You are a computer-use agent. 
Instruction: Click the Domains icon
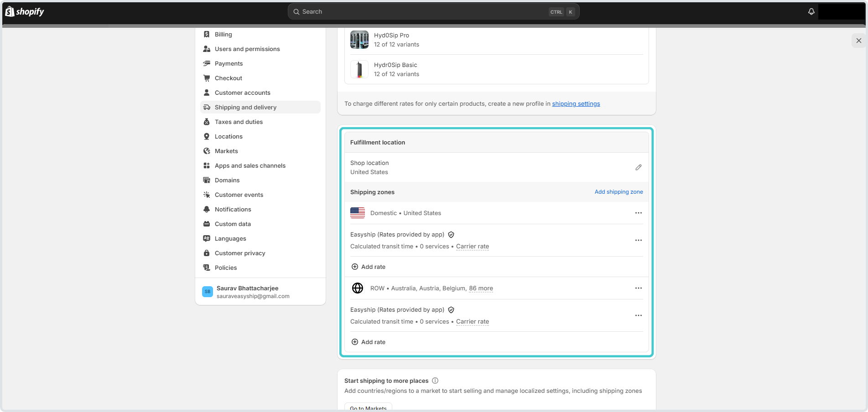[207, 180]
